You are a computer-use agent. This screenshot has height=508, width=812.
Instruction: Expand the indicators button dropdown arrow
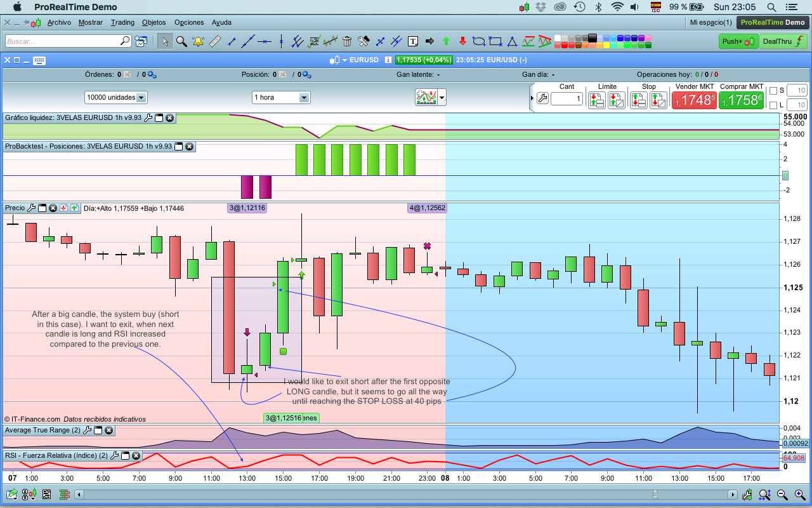(442, 97)
